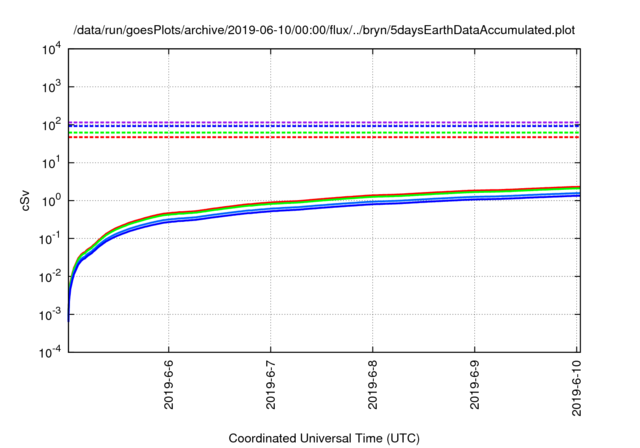Click the red dashed threshold line
This screenshot has width=640, height=448.
(324, 137)
